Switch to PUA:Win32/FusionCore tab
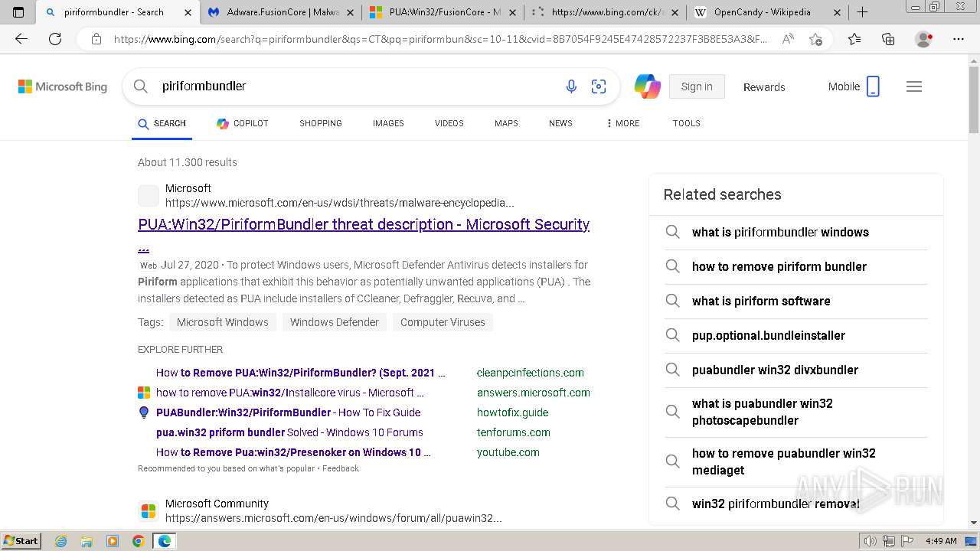This screenshot has width=980, height=551. [443, 12]
